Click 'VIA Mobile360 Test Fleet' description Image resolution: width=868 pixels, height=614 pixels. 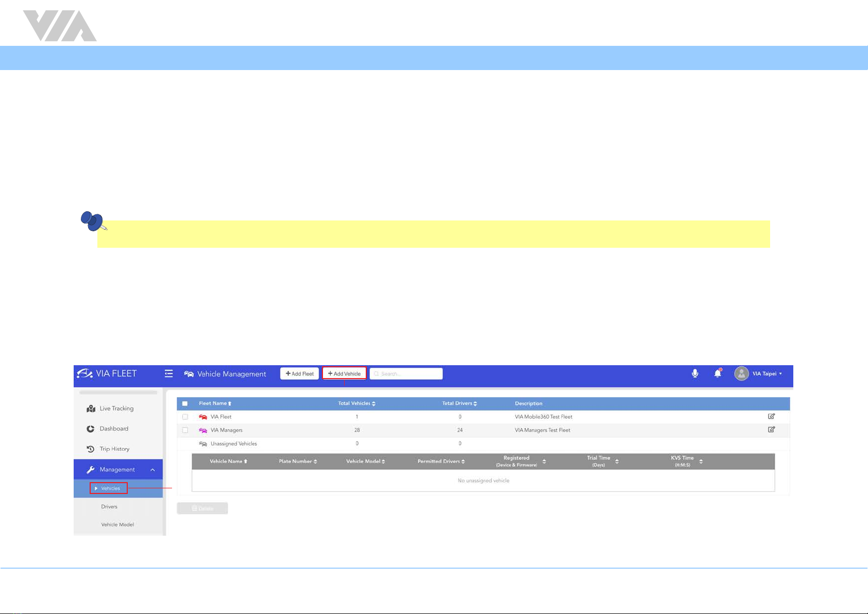click(x=543, y=417)
